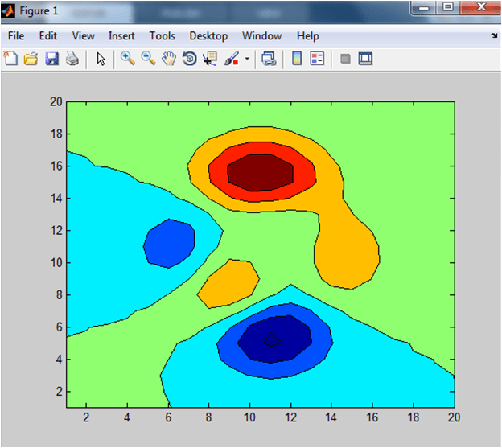The image size is (502, 448).
Task: Click the Show Plot Tools icon
Action: [x=365, y=59]
